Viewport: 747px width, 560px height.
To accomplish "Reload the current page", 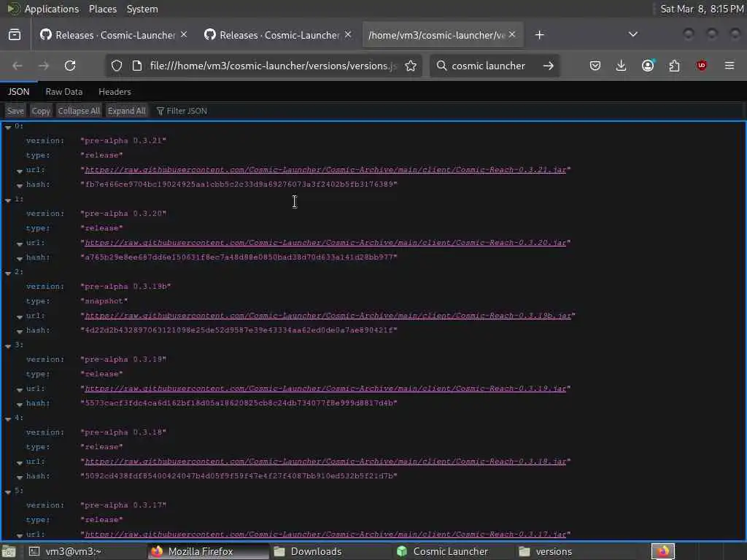I will (x=70, y=66).
